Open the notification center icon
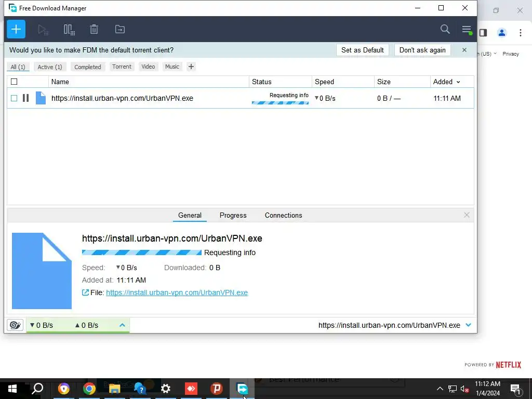 tap(515, 389)
